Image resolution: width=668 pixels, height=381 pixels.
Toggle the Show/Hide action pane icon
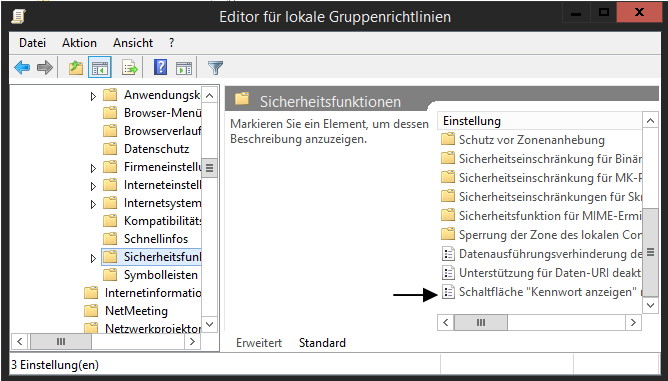pos(184,67)
